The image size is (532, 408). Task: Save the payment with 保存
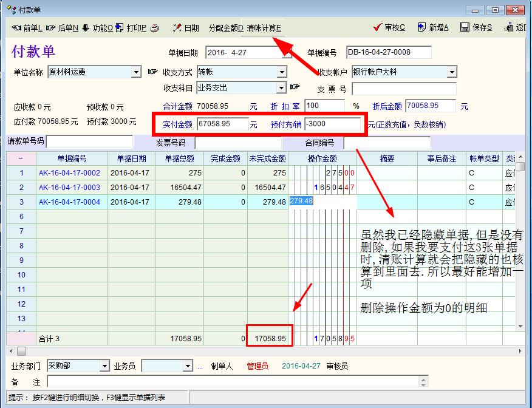coord(476,28)
